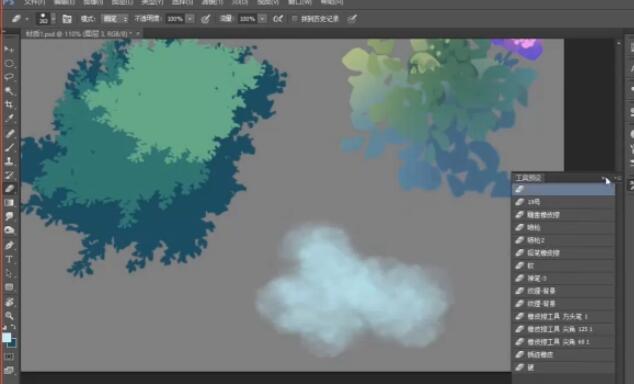Choose '橡皮擦工具 尖角 125 1' preset
The image size is (634, 384).
click(564, 329)
